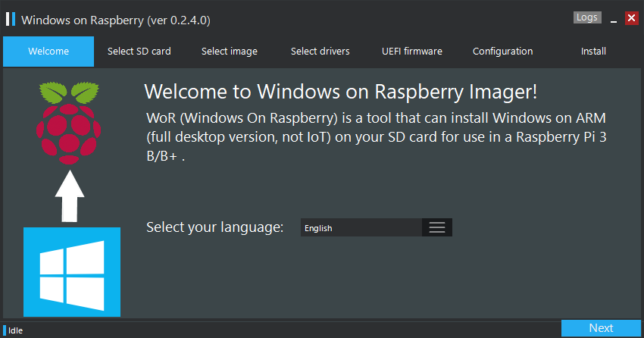Image resolution: width=644 pixels, height=338 pixels.
Task: Click the WoR description paragraph
Action: (x=377, y=137)
